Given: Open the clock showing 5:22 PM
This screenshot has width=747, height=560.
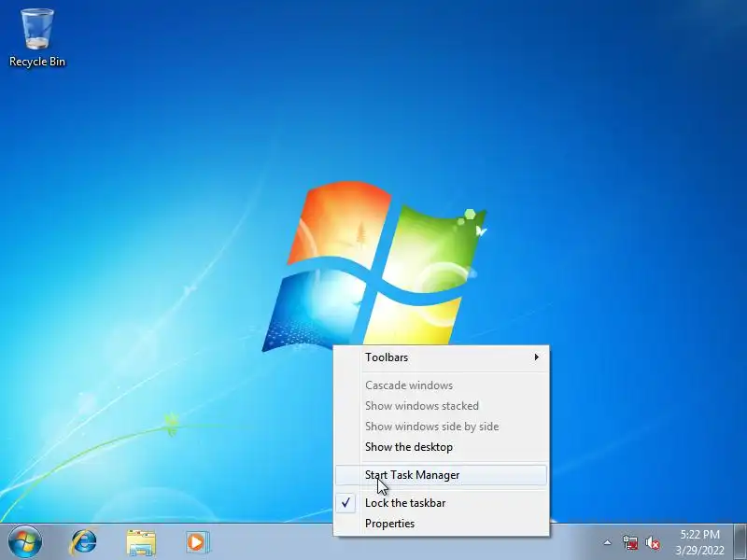Looking at the screenshot, I should tap(699, 542).
